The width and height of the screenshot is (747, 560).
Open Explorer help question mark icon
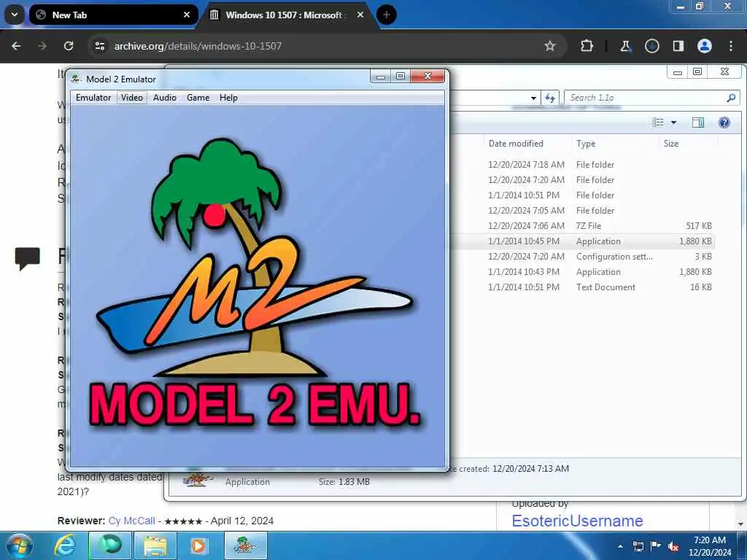[x=724, y=122]
